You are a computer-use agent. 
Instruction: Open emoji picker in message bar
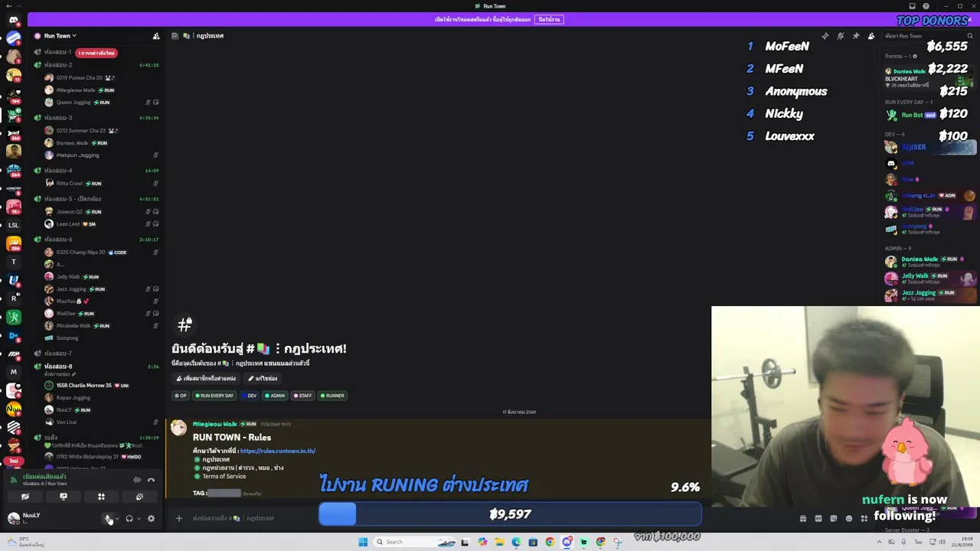(848, 519)
